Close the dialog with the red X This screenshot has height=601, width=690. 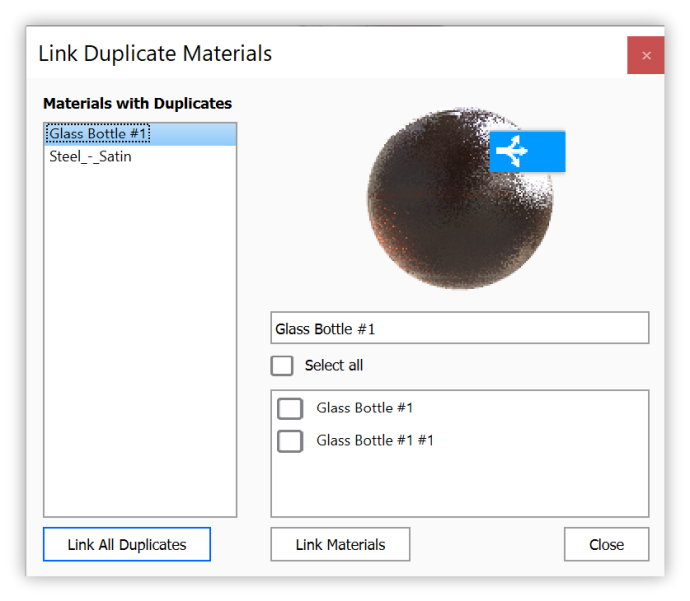[x=646, y=55]
